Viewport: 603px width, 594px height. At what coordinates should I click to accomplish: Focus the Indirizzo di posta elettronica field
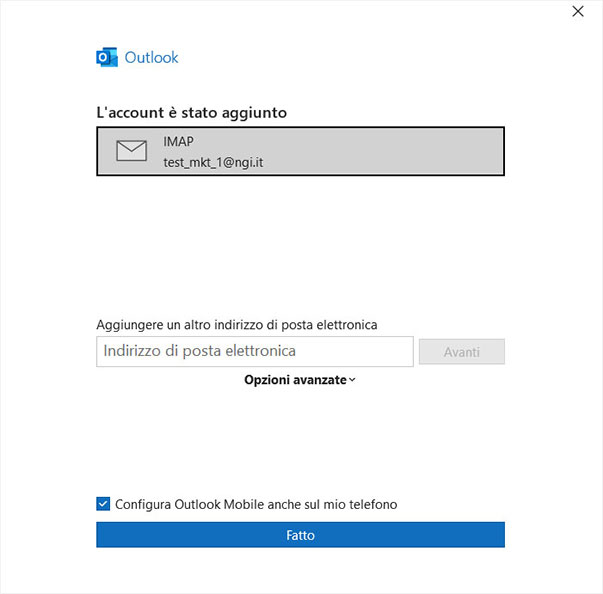(x=255, y=351)
